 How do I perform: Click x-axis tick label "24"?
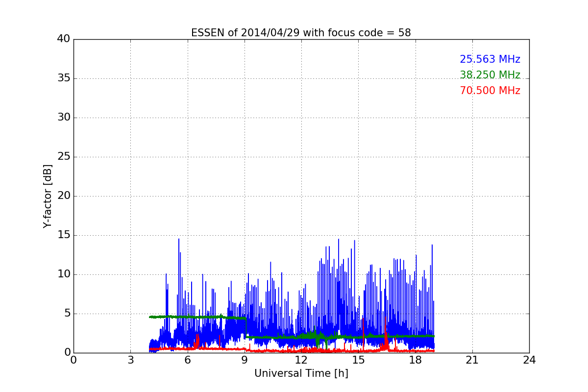pyautogui.click(x=529, y=360)
